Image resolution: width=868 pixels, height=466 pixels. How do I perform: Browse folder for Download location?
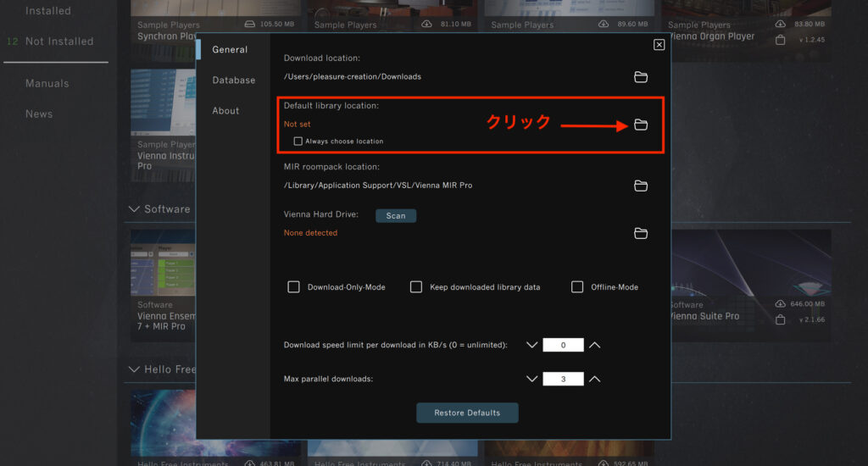click(x=641, y=77)
